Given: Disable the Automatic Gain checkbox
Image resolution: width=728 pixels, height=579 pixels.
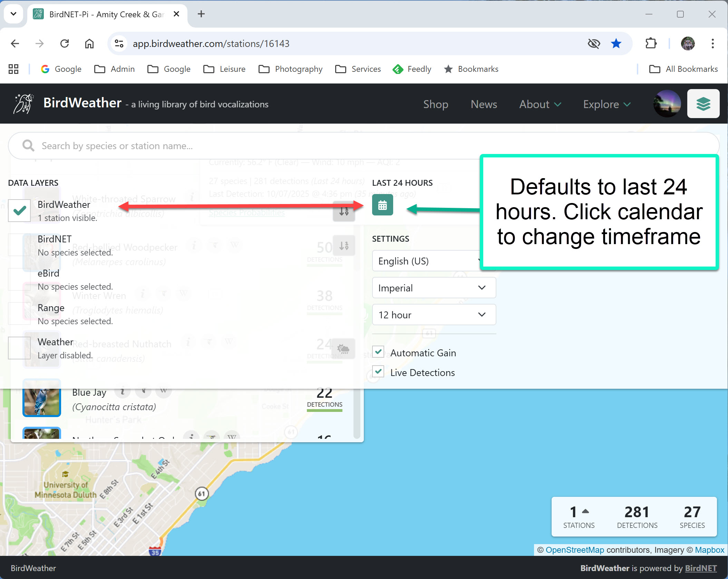Looking at the screenshot, I should coord(378,352).
